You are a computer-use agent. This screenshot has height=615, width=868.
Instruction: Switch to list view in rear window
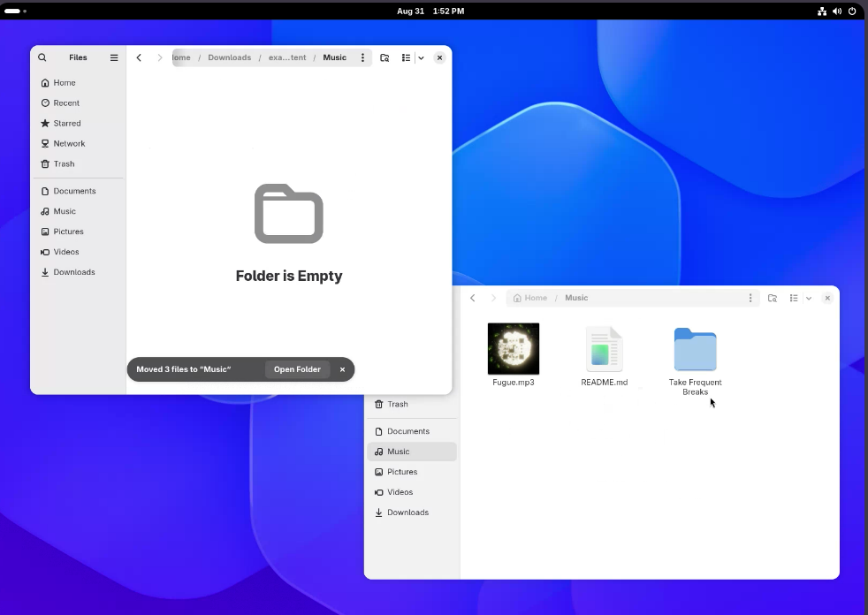(x=793, y=298)
